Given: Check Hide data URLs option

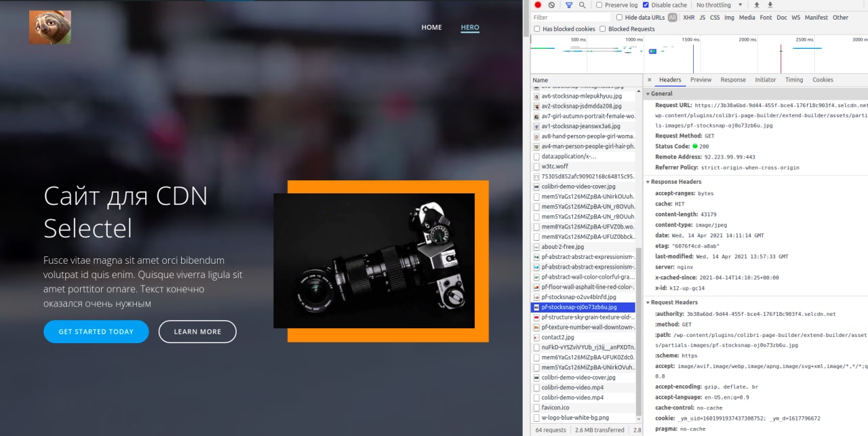Looking at the screenshot, I should pos(619,18).
